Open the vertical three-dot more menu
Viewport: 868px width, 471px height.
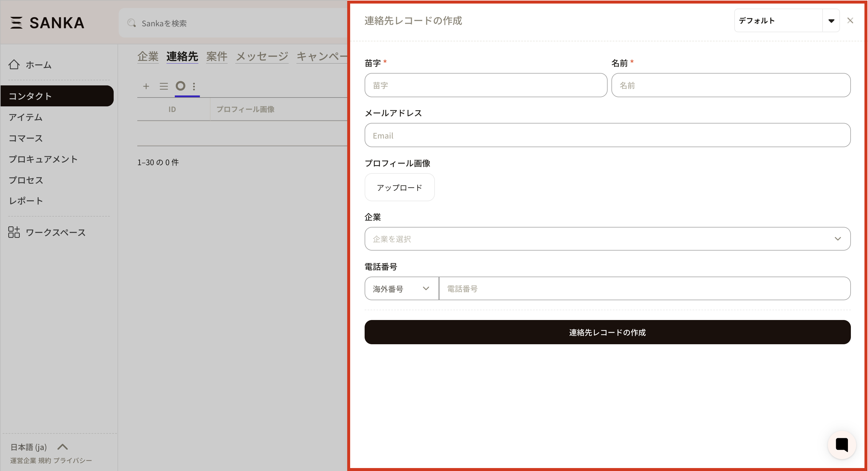coord(194,86)
